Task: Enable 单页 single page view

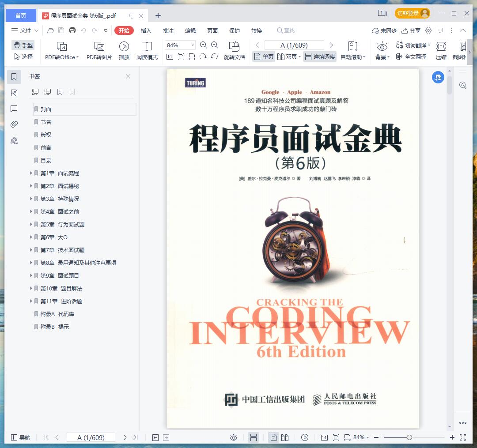Action: [263, 56]
